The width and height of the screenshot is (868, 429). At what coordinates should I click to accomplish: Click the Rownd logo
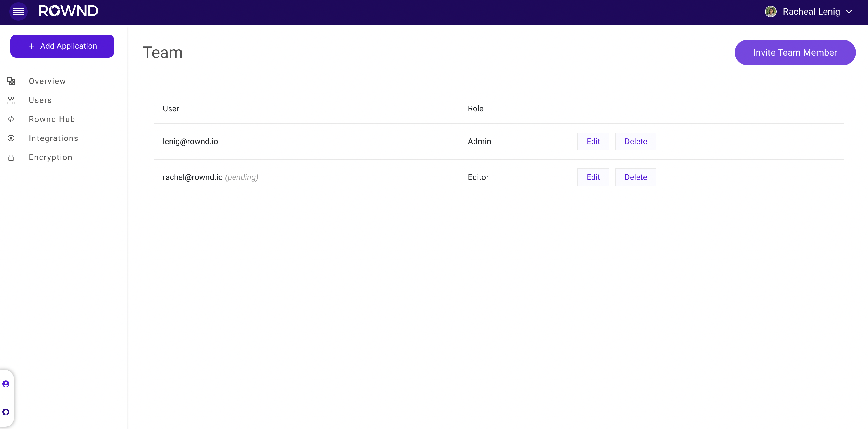click(68, 11)
